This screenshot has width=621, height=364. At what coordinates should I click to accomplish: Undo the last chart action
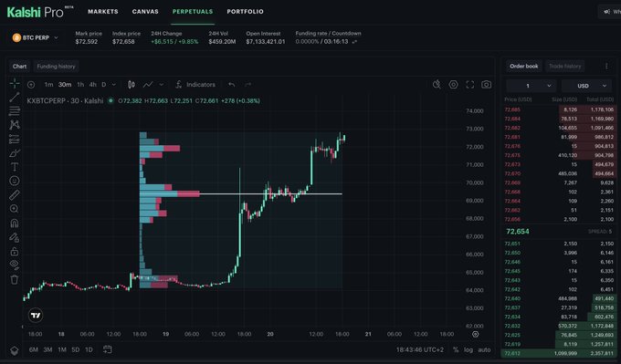[x=232, y=85]
